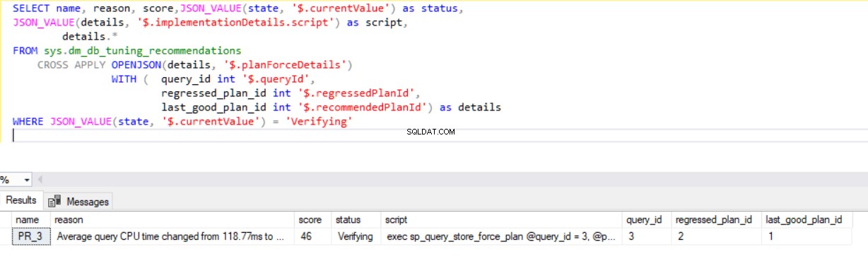Click the horizontal scroll left arrow
The image size is (868, 264).
click(x=40, y=180)
